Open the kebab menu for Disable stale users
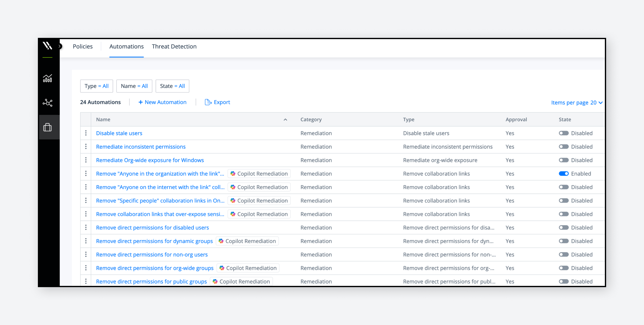 coord(86,133)
